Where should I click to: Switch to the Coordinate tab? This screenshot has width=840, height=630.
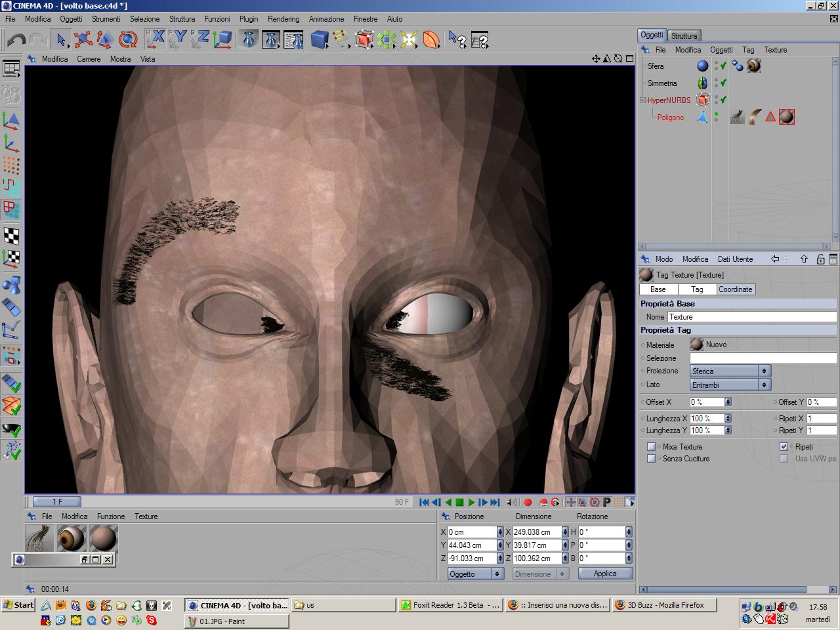[735, 289]
